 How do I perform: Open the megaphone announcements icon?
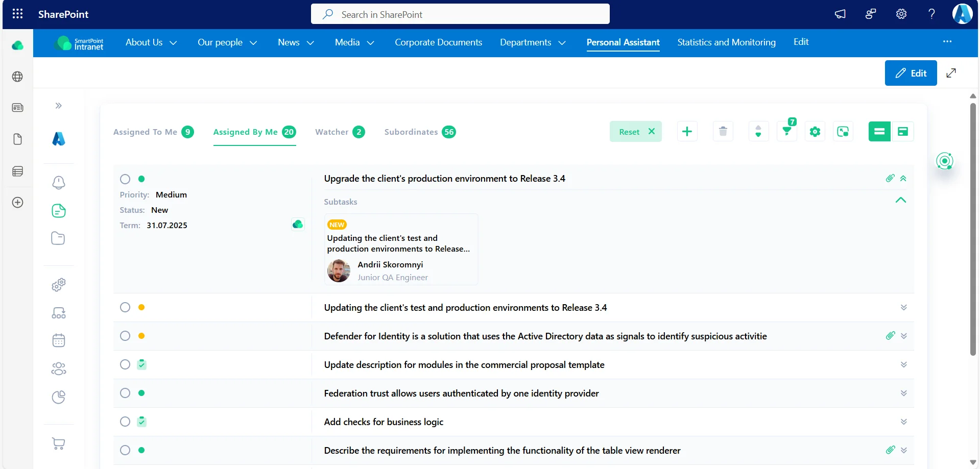(x=840, y=14)
